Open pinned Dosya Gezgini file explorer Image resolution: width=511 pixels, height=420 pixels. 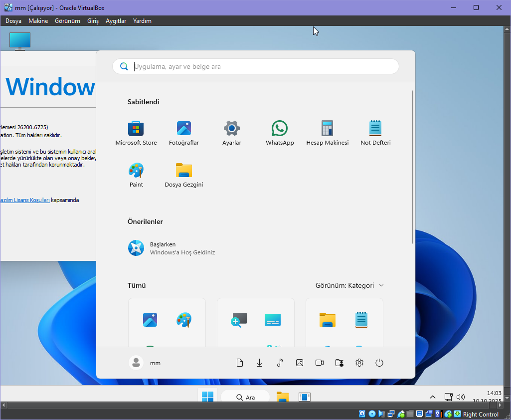click(184, 175)
